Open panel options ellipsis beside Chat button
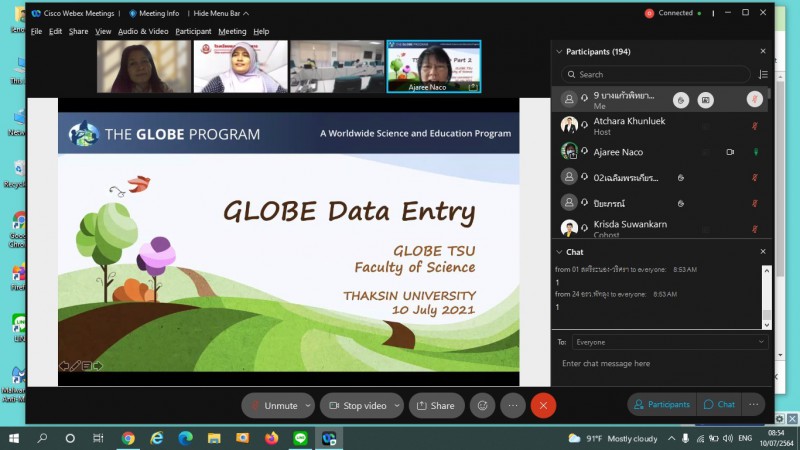The image size is (800, 450). click(x=753, y=405)
